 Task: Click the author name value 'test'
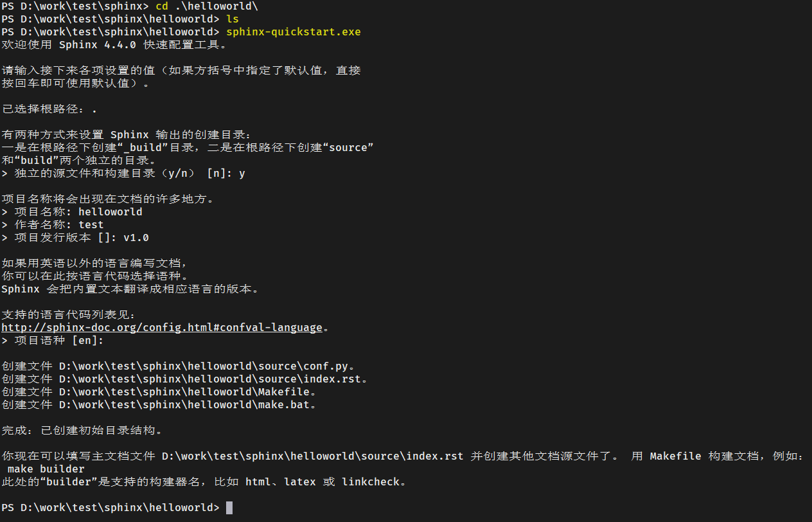[x=91, y=225]
